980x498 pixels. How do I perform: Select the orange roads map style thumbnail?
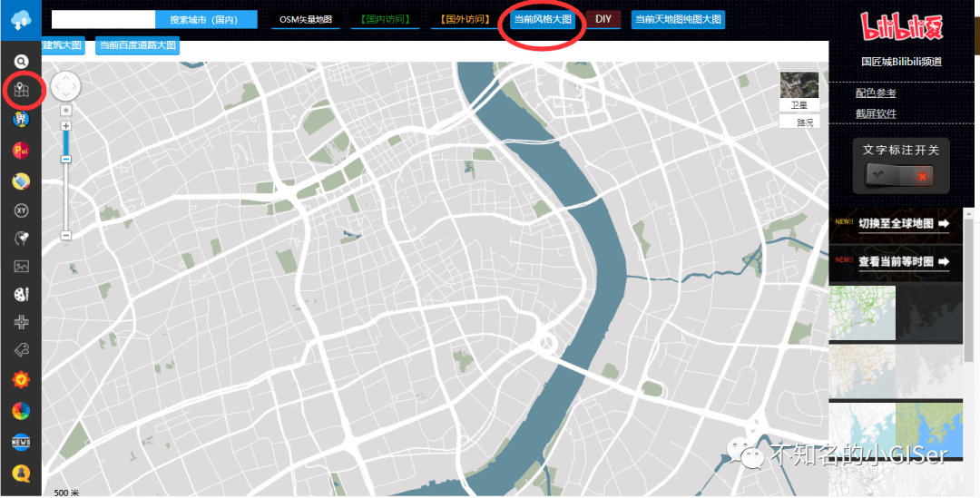point(862,371)
